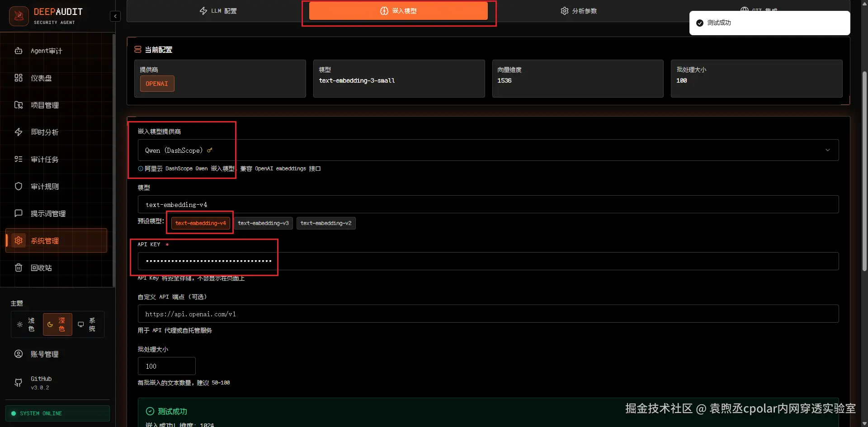Image resolution: width=868 pixels, height=427 pixels.
Task: Open the Agent审计 page via its robot icon
Action: (x=19, y=51)
